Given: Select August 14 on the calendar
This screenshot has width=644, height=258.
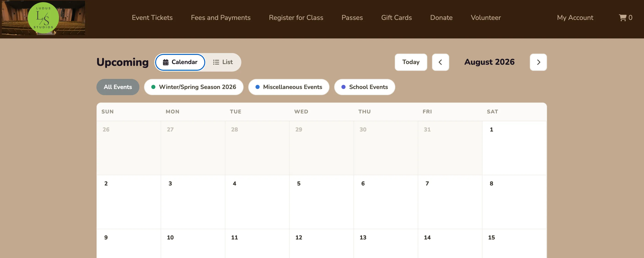Looking at the screenshot, I should pos(450,244).
